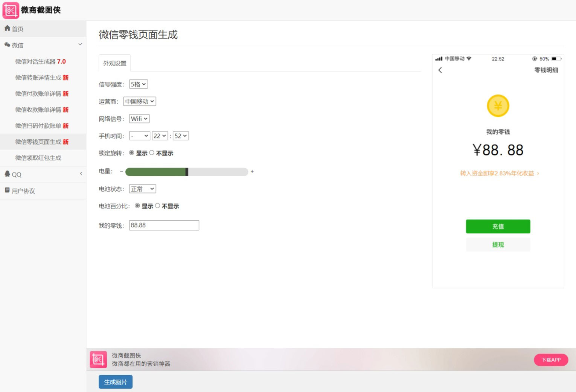Click the battery level slider bar
The width and height of the screenshot is (576, 392).
[187, 172]
